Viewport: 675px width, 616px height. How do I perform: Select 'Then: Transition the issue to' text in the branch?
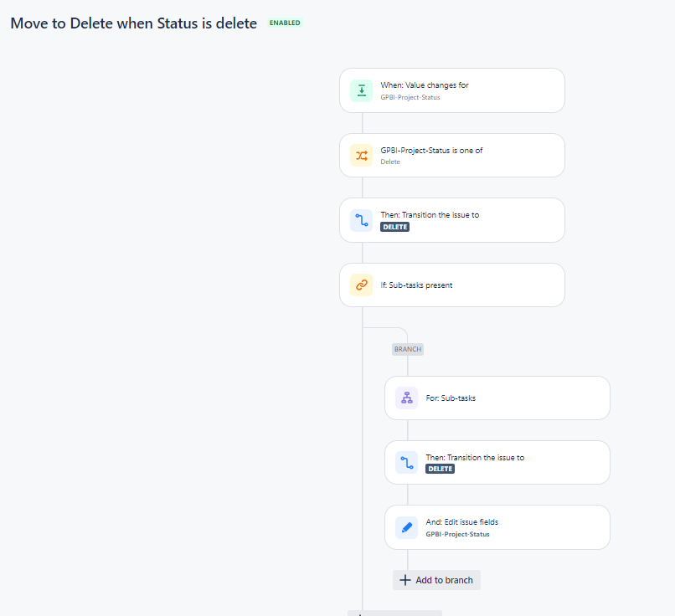click(x=475, y=458)
